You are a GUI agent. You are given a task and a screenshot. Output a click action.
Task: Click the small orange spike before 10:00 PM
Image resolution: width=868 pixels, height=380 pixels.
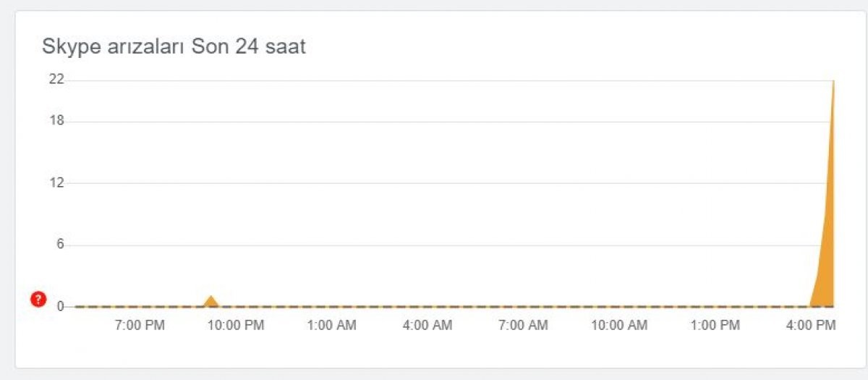pyautogui.click(x=210, y=302)
